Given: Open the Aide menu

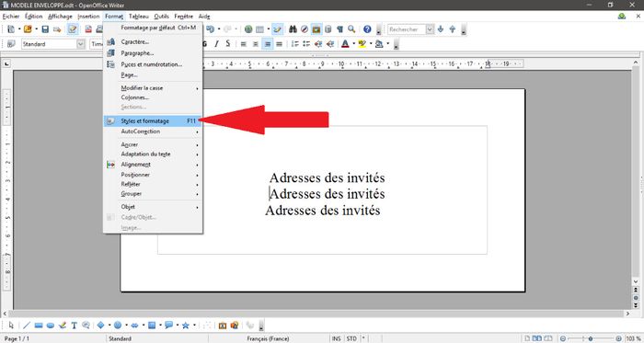Looking at the screenshot, I should (204, 17).
